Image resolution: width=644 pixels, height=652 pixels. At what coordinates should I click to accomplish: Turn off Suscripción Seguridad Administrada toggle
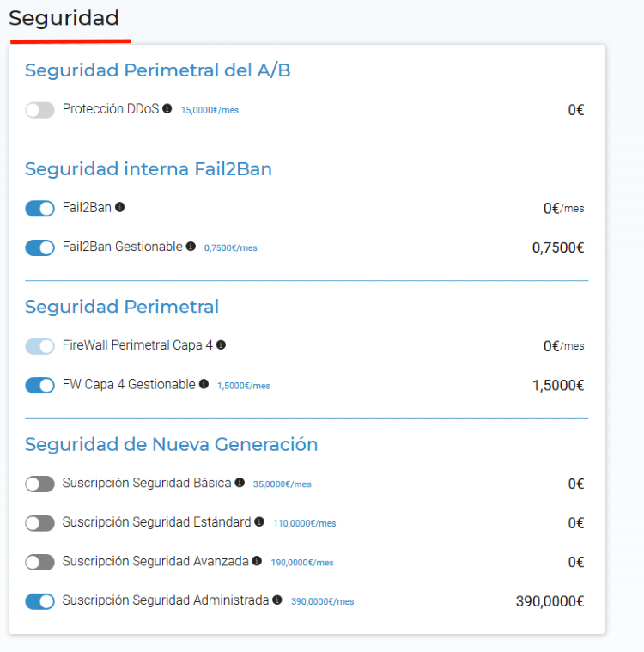pyautogui.click(x=39, y=601)
